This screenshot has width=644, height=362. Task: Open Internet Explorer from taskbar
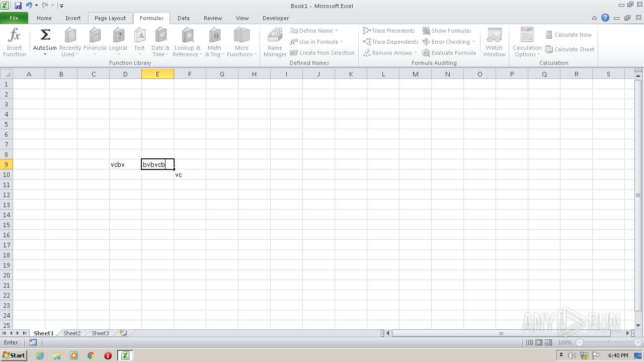pos(40,355)
